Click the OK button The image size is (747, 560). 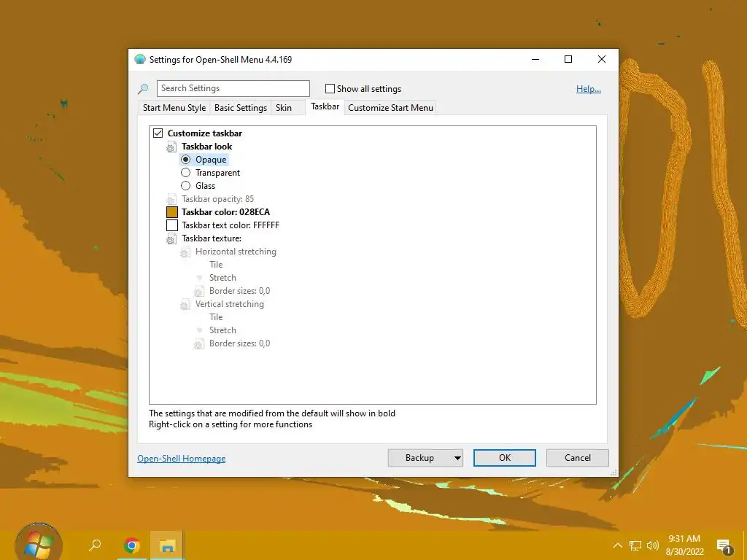pyautogui.click(x=505, y=458)
